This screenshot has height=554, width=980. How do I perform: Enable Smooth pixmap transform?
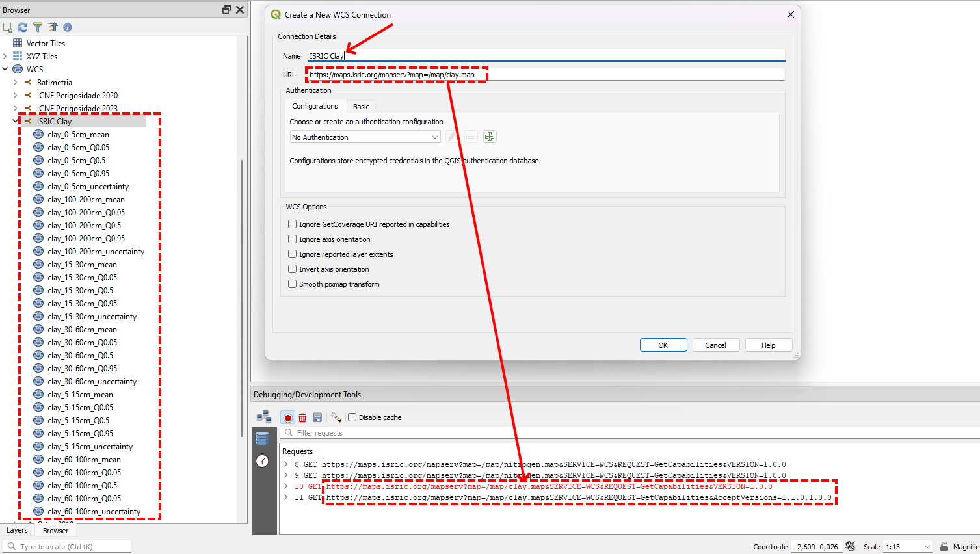pos(292,284)
